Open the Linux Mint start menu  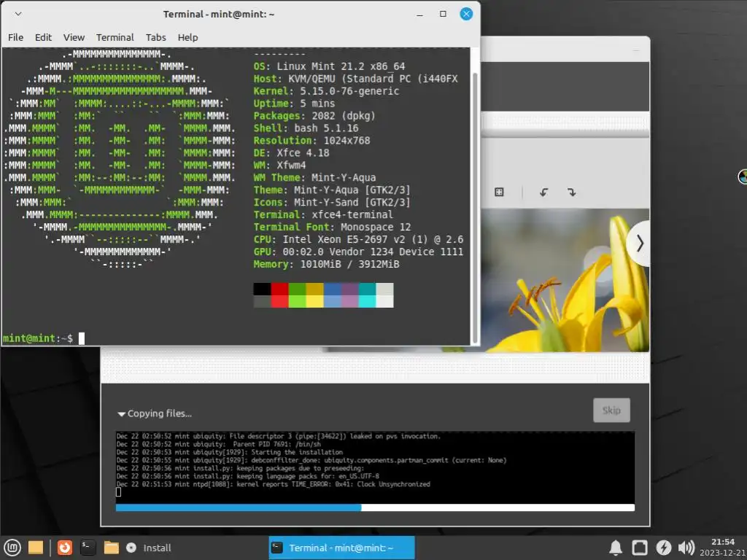pos(12,548)
